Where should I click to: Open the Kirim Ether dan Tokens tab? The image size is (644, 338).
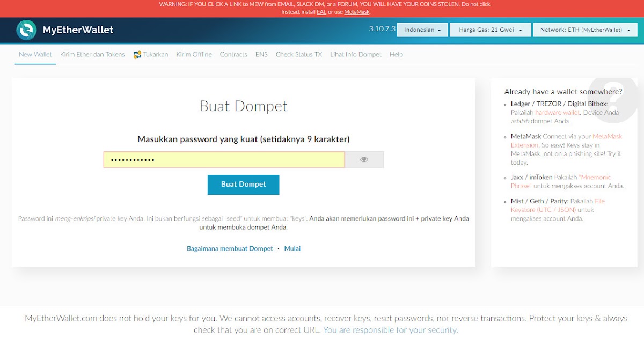[x=92, y=55]
